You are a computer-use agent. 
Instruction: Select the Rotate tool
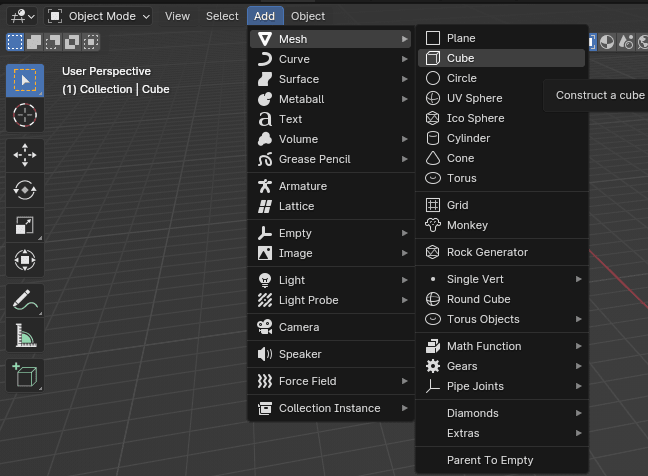[25, 190]
